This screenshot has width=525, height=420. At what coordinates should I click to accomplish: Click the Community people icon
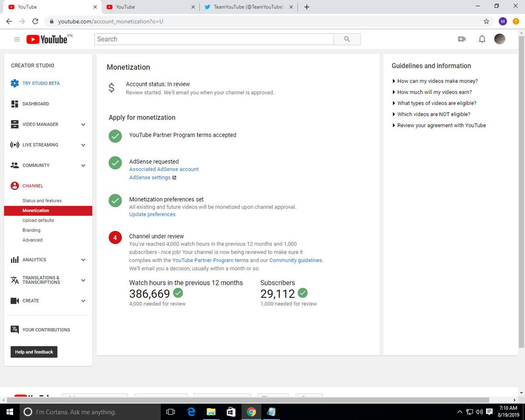coord(14,165)
